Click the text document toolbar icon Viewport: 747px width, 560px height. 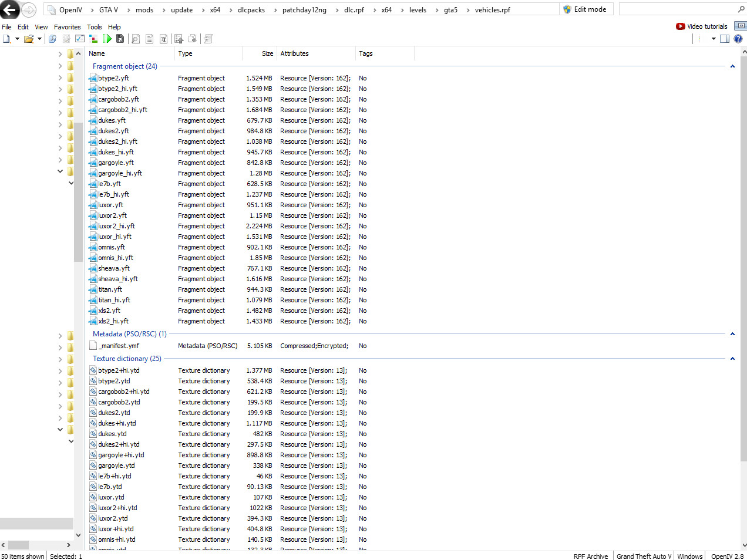pos(149,39)
